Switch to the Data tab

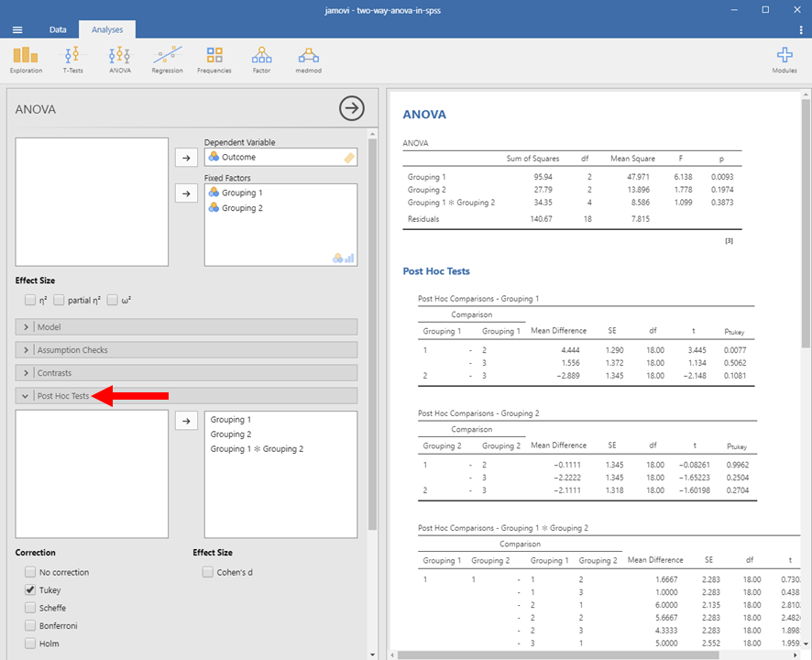58,29
